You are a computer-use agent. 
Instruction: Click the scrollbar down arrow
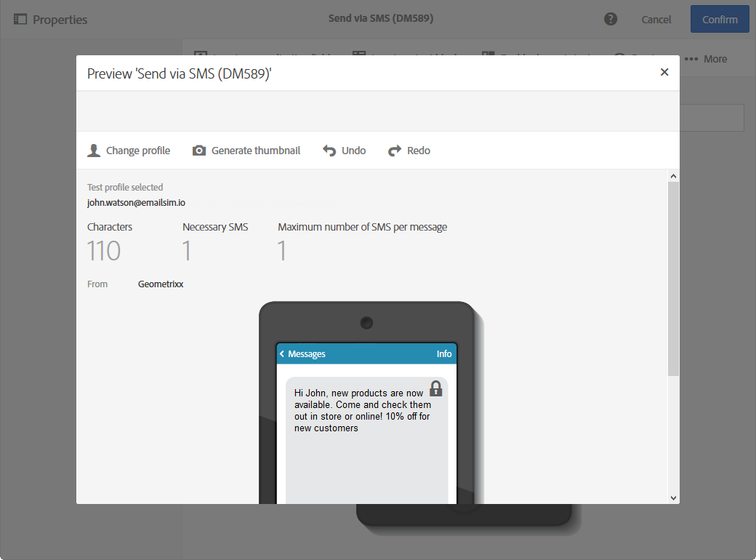click(x=674, y=497)
